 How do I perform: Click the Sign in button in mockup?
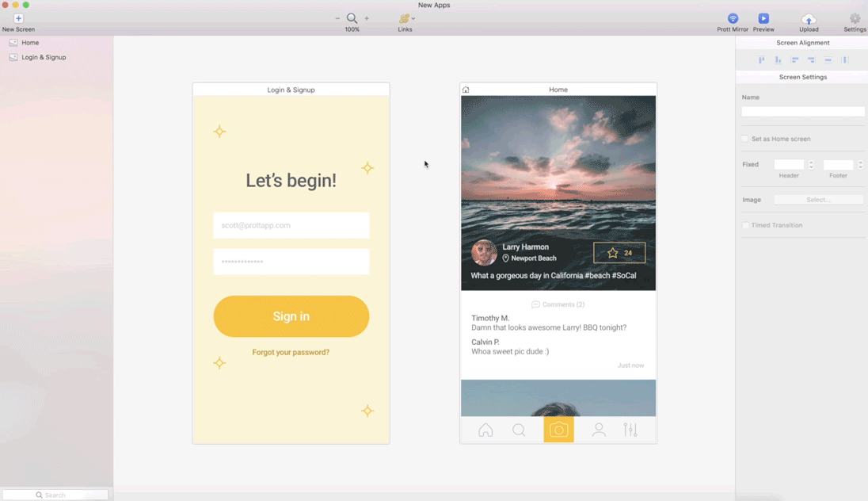click(291, 316)
